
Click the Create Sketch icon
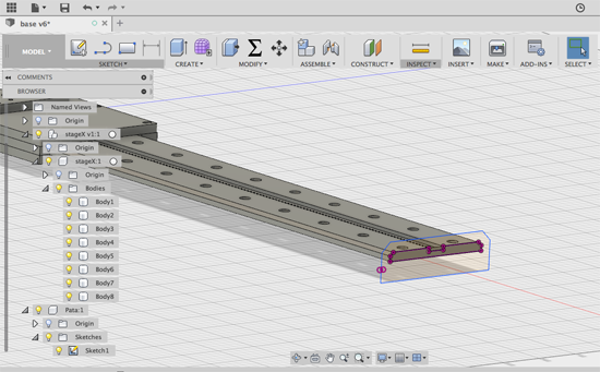[x=78, y=48]
